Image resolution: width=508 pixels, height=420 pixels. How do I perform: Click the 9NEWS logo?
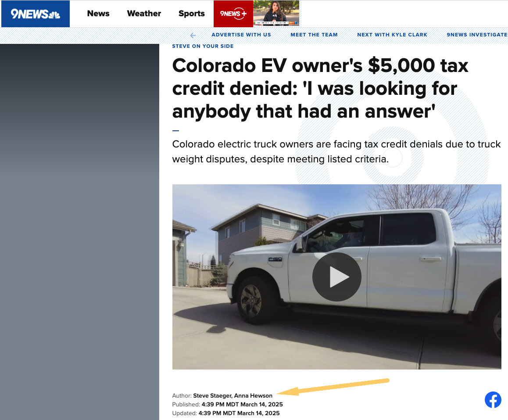tap(35, 14)
